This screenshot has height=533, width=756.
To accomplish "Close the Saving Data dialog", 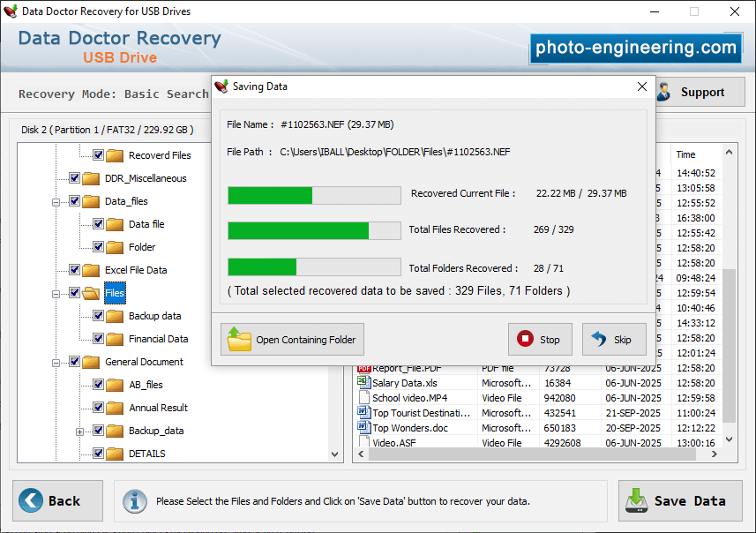I will (x=641, y=86).
